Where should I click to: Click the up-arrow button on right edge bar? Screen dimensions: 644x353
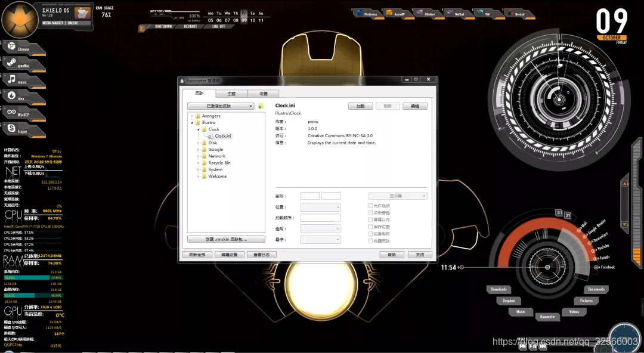pos(625,183)
